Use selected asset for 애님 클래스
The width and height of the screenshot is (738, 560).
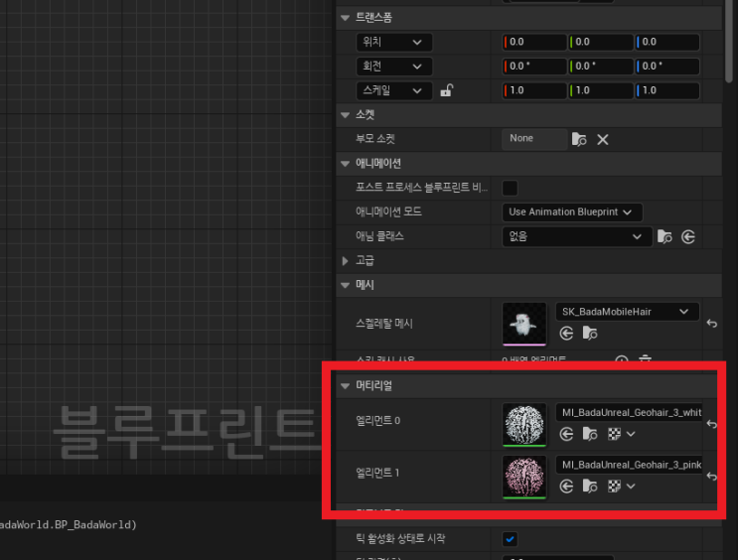(688, 236)
